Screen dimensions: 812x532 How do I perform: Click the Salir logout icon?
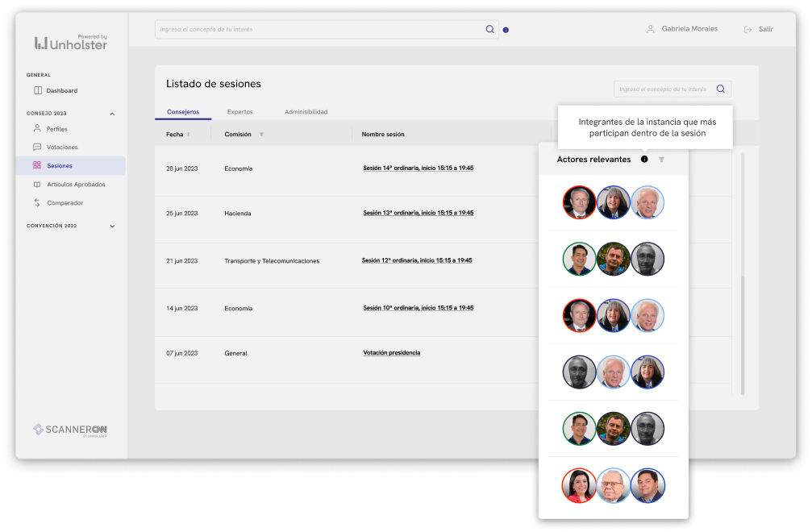(747, 29)
